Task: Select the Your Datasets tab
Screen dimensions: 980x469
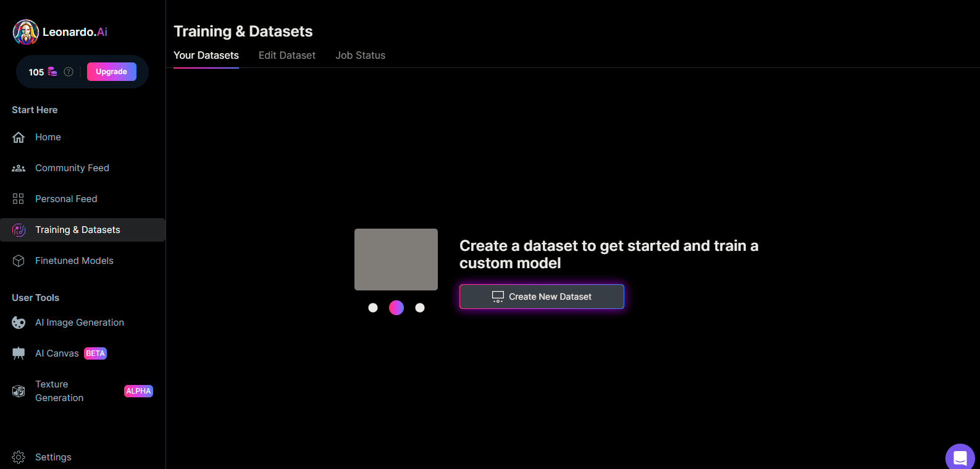Action: click(206, 56)
